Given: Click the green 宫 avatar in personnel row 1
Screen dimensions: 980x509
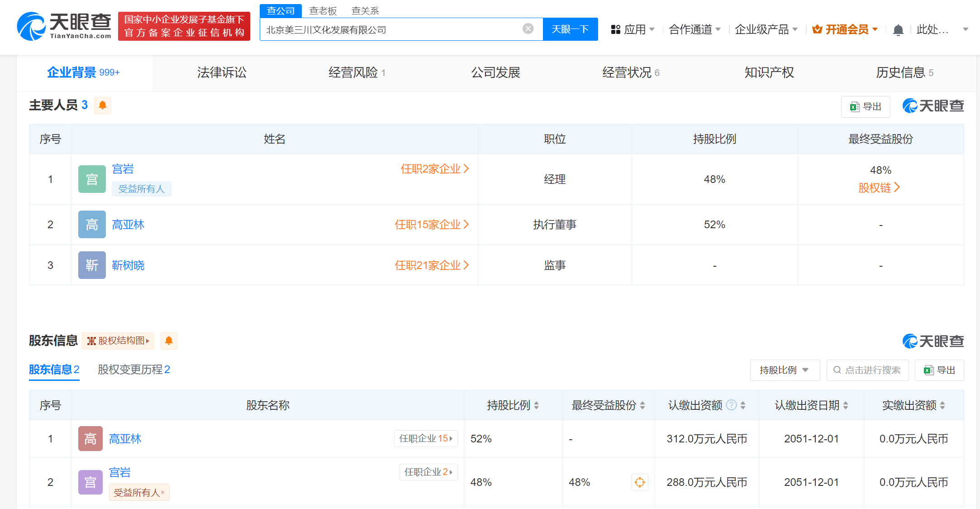Looking at the screenshot, I should coord(92,179).
